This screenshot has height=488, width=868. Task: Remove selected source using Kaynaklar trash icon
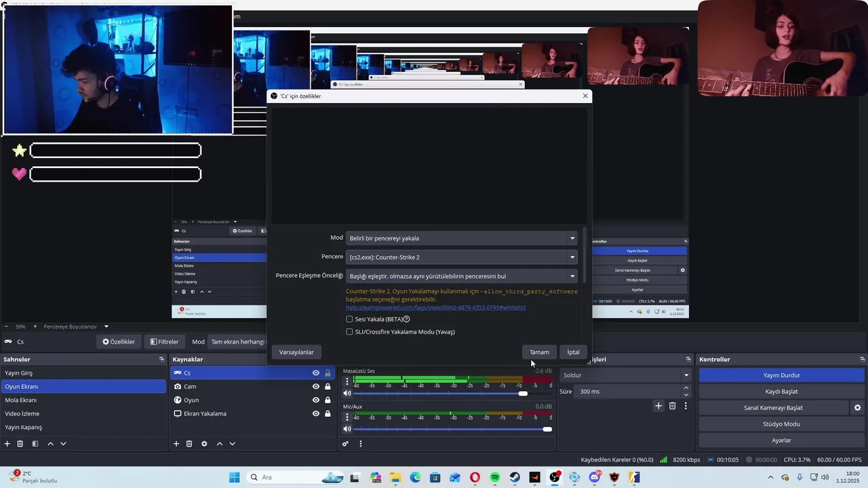click(189, 443)
